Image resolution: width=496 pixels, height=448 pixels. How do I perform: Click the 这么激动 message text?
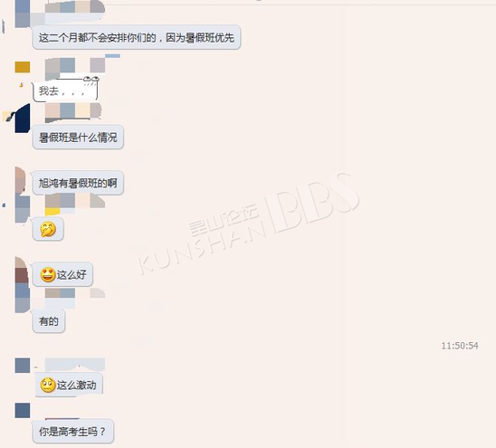pyautogui.click(x=77, y=385)
